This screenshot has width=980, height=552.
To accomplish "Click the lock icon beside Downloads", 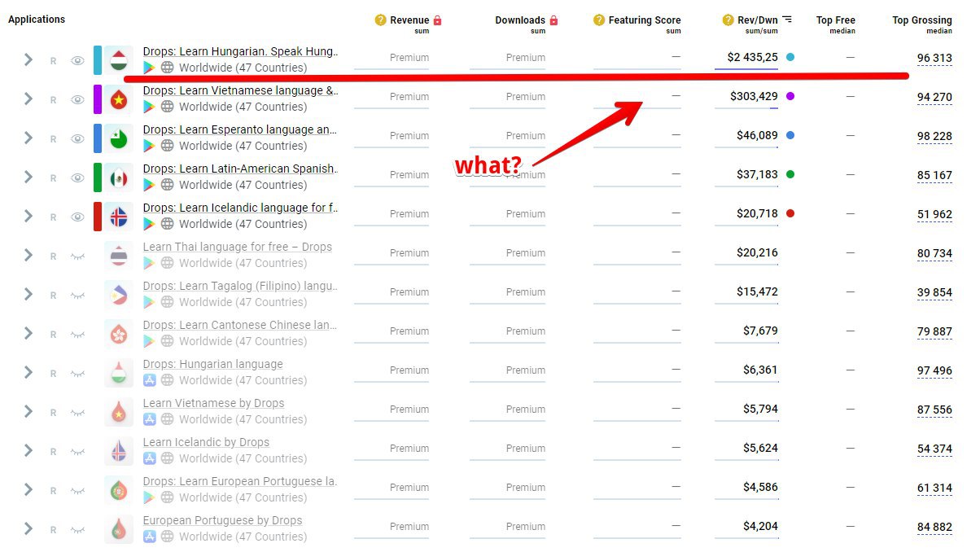I will pyautogui.click(x=554, y=20).
